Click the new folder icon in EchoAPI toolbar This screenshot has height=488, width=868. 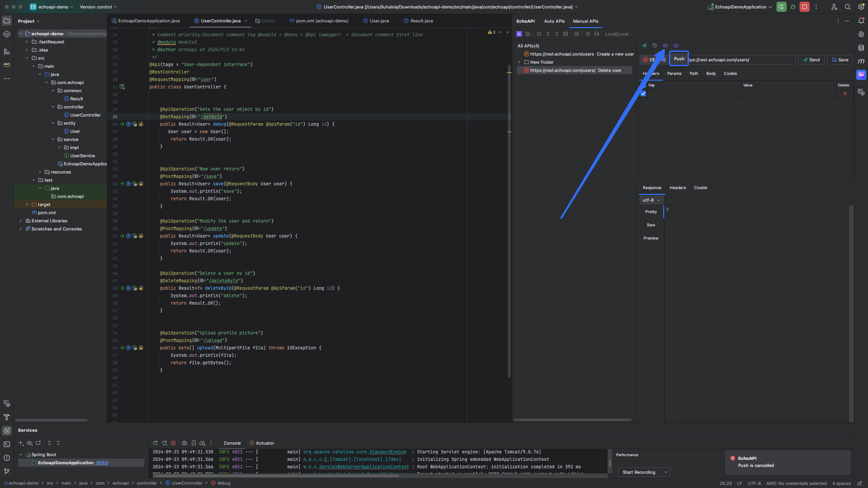pos(528,34)
